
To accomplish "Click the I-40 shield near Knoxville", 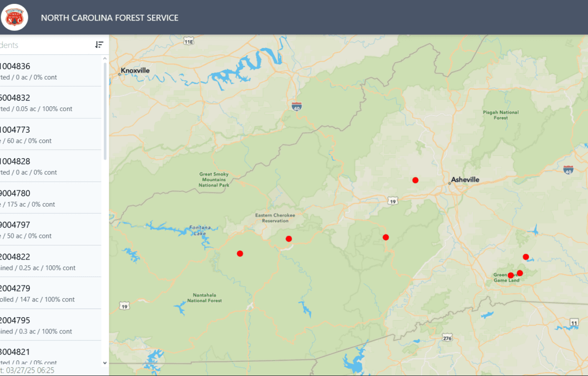I will pos(295,106).
